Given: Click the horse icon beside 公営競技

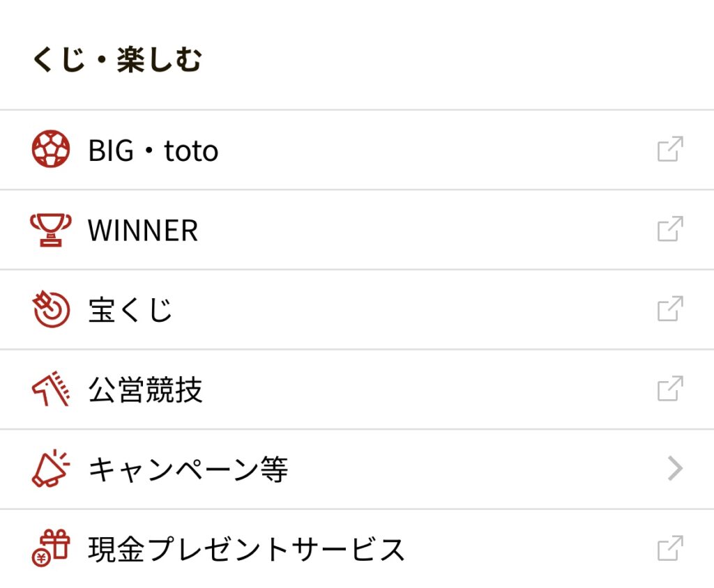Looking at the screenshot, I should [x=51, y=389].
